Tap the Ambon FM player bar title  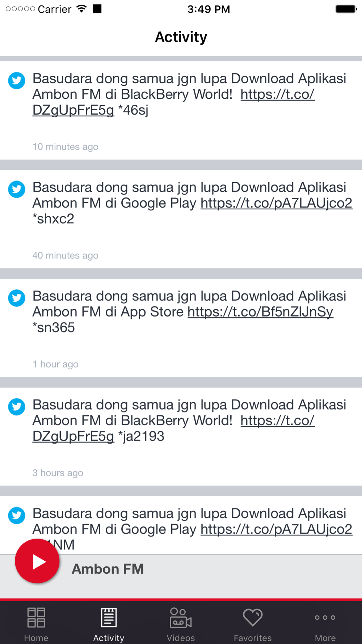(x=108, y=569)
